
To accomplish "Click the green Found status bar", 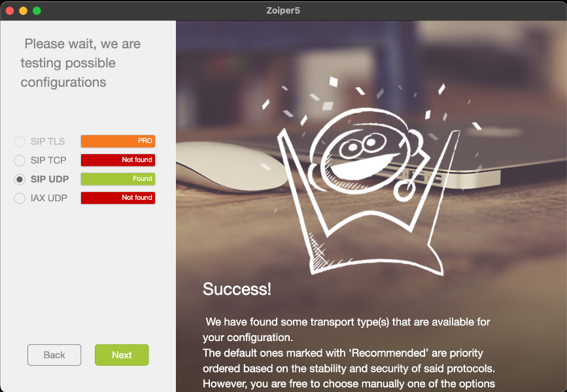I will click(118, 179).
